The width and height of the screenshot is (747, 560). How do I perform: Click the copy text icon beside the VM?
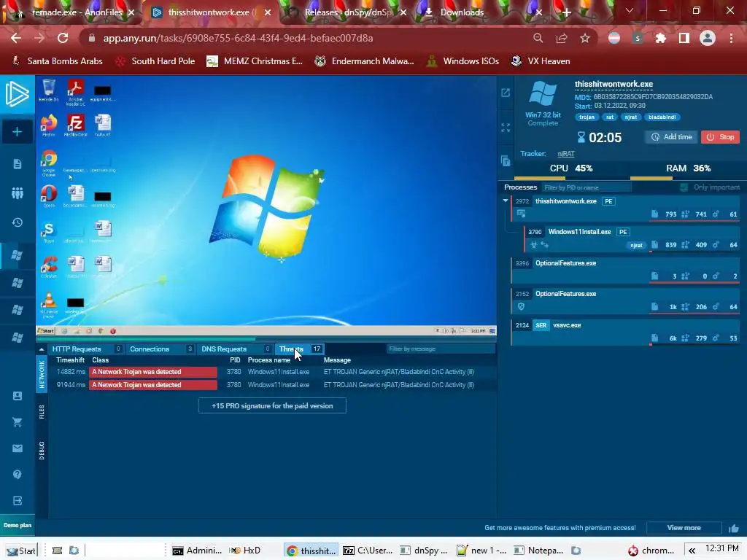(x=506, y=161)
